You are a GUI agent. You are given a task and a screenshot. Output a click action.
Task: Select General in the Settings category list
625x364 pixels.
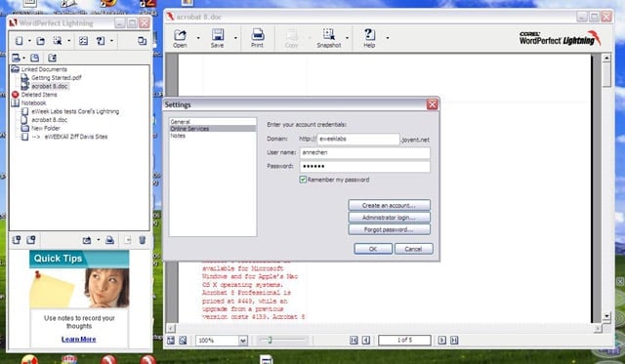[180, 122]
